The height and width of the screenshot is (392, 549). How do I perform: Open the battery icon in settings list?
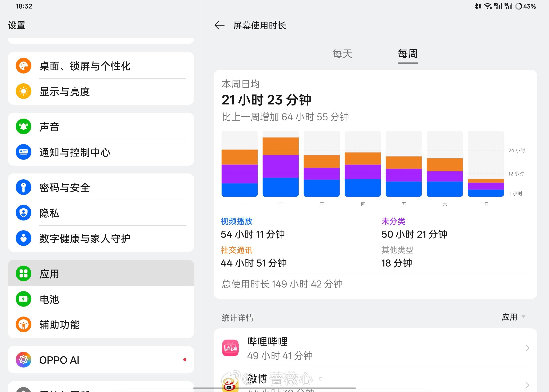(23, 299)
